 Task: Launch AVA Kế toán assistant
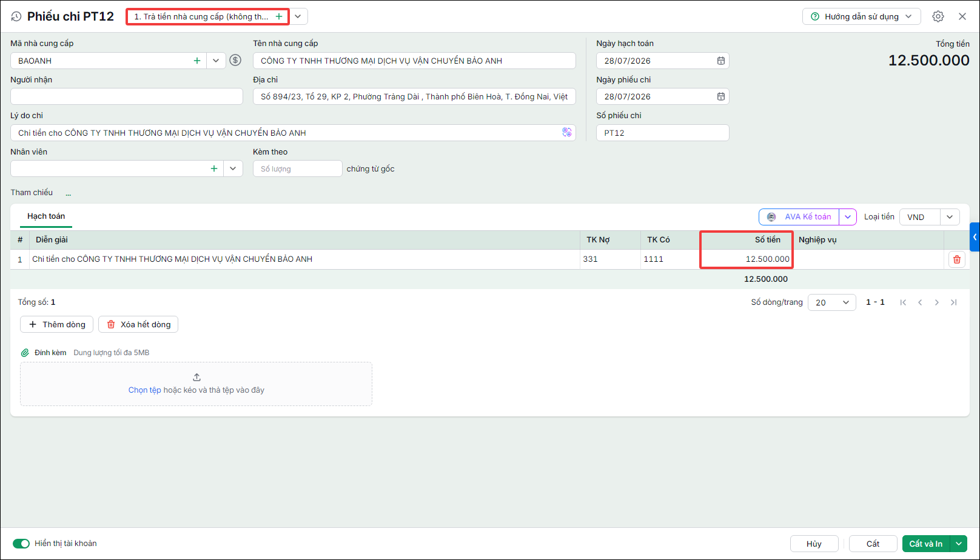click(799, 217)
